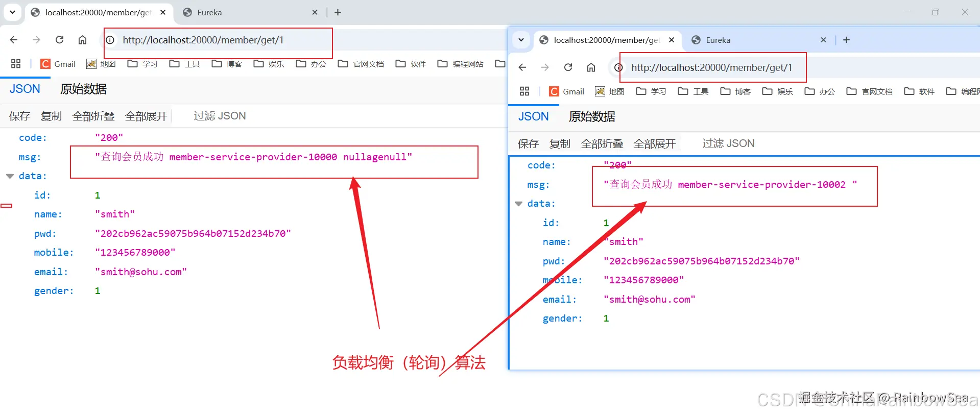The height and width of the screenshot is (416, 980).
Task: Open 办公 bookmark folder in left window
Action: pos(312,64)
